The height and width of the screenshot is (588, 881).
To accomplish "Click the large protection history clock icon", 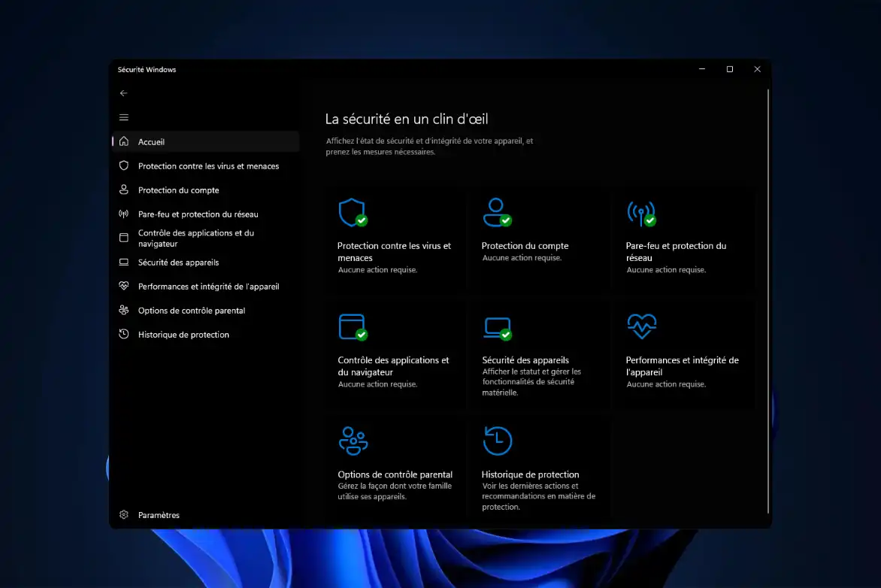I will tap(497, 441).
